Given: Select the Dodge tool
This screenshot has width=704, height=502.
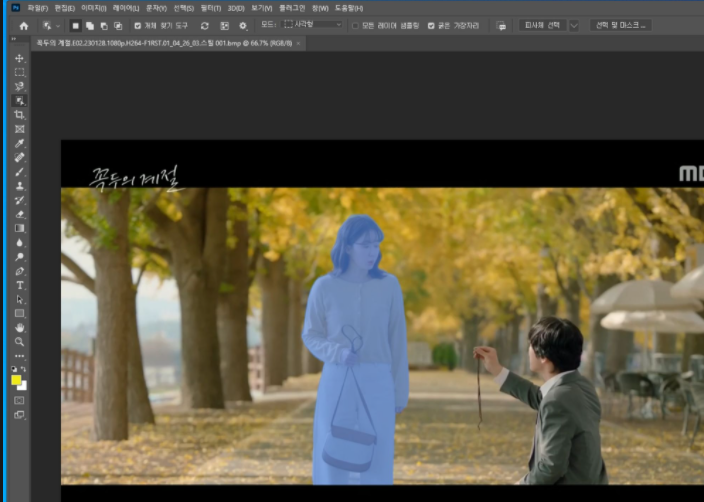Looking at the screenshot, I should coord(19,257).
